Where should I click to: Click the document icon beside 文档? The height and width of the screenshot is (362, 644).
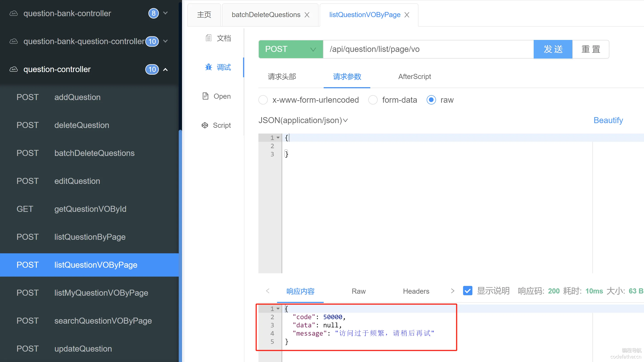[x=208, y=38]
